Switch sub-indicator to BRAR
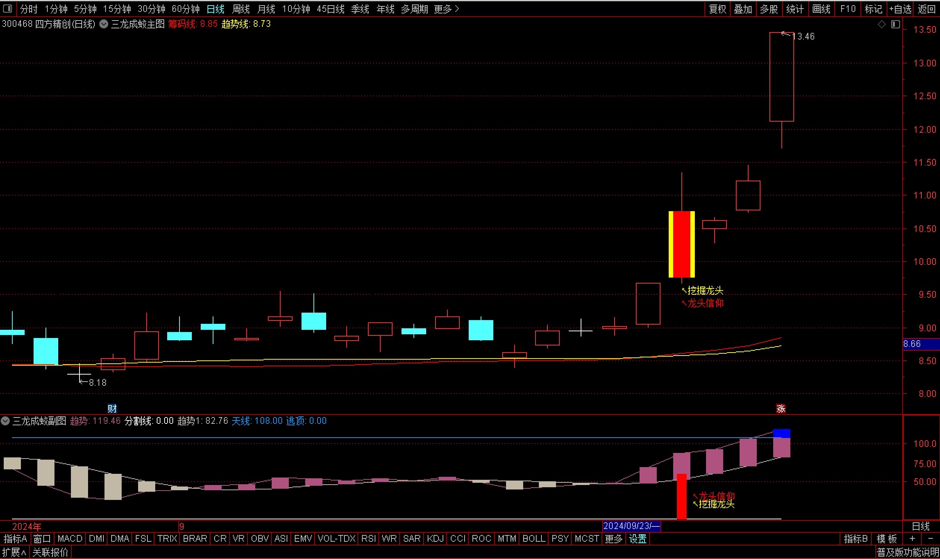Viewport: 940px width, 560px height. [x=195, y=539]
